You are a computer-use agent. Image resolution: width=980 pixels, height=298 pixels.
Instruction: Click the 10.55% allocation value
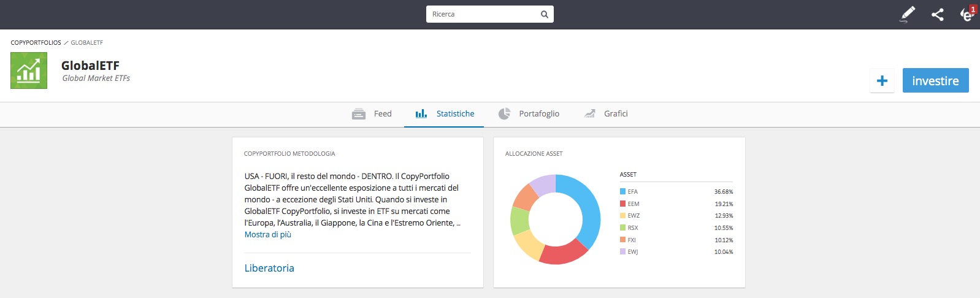[724, 228]
